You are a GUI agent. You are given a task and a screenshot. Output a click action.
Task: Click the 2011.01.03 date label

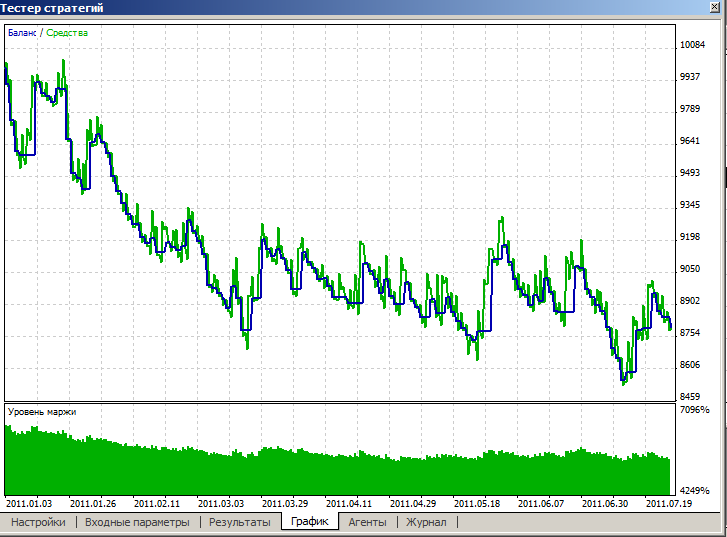pos(29,503)
